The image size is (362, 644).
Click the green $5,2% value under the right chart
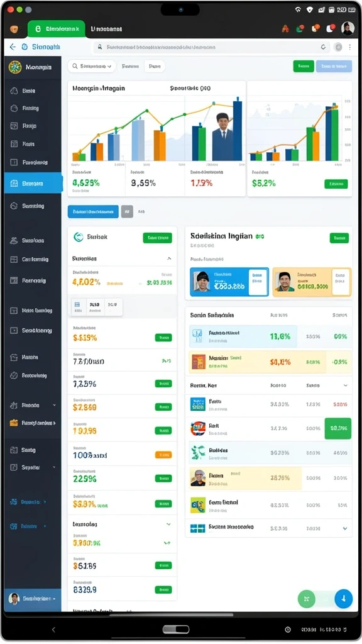[263, 184]
